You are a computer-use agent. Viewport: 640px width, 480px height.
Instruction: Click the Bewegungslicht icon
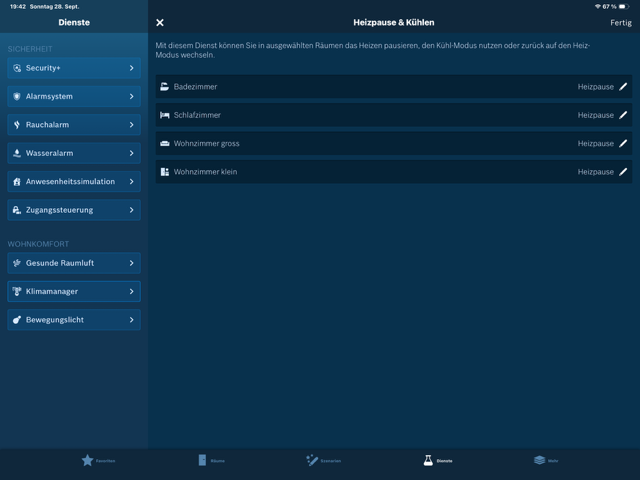click(17, 320)
